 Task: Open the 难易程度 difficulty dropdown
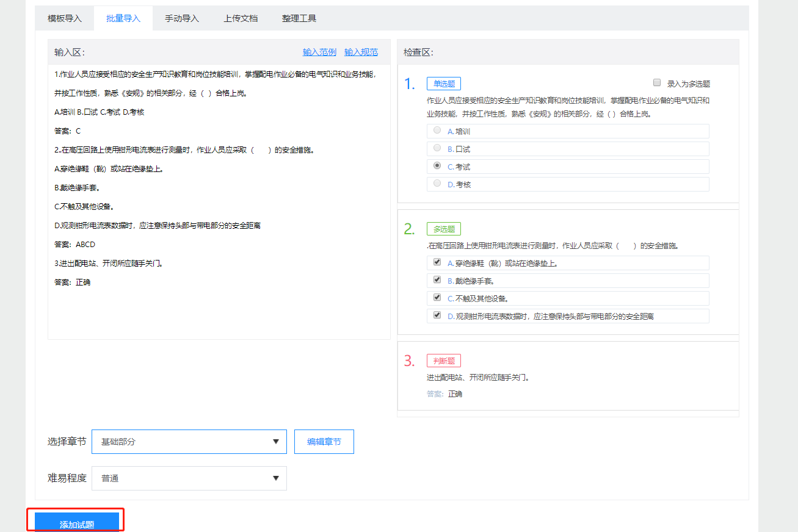tap(189, 478)
